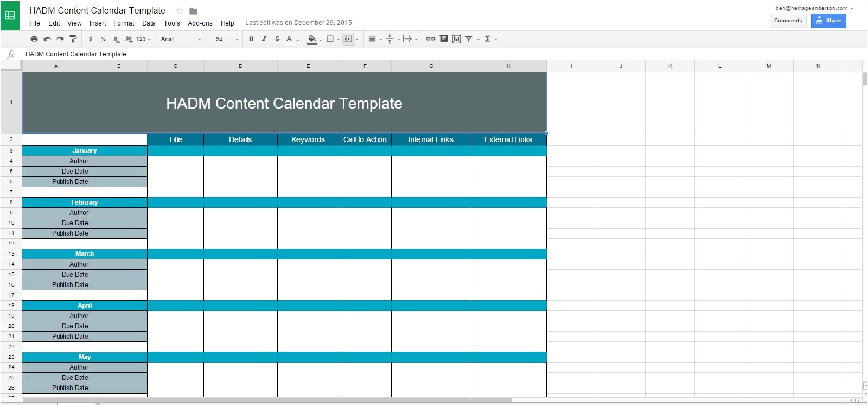
Task: Open the Insert menu
Action: coord(98,23)
